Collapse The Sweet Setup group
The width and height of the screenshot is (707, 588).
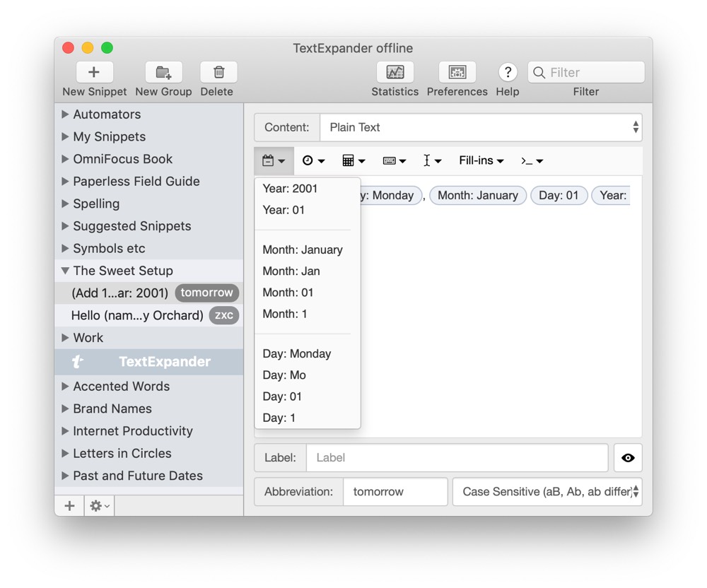click(65, 271)
